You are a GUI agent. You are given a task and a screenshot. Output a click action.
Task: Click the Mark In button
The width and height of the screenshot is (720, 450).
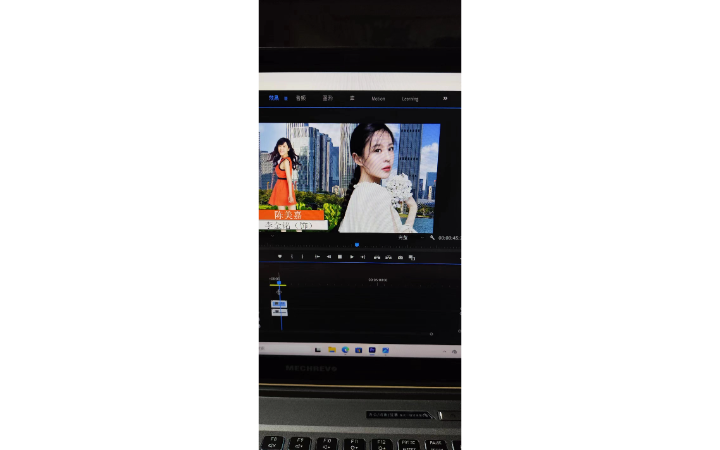click(292, 257)
